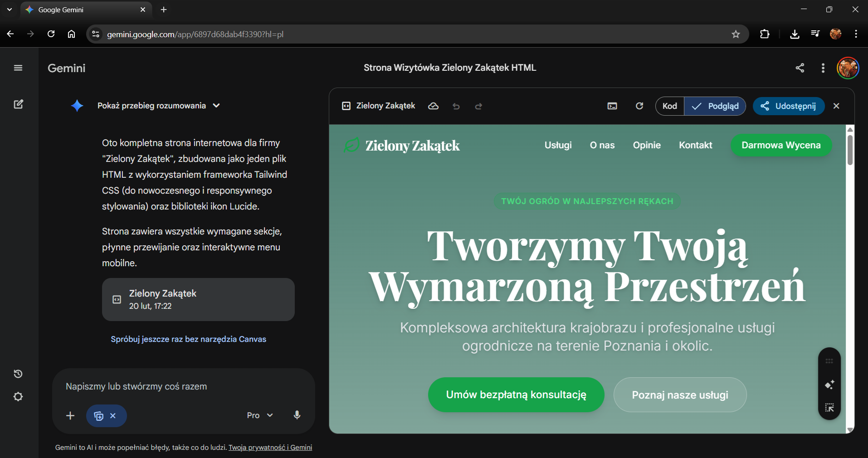Click 'Spróbuj jeszcze raz bez narzędzia Canvas'

[188, 339]
